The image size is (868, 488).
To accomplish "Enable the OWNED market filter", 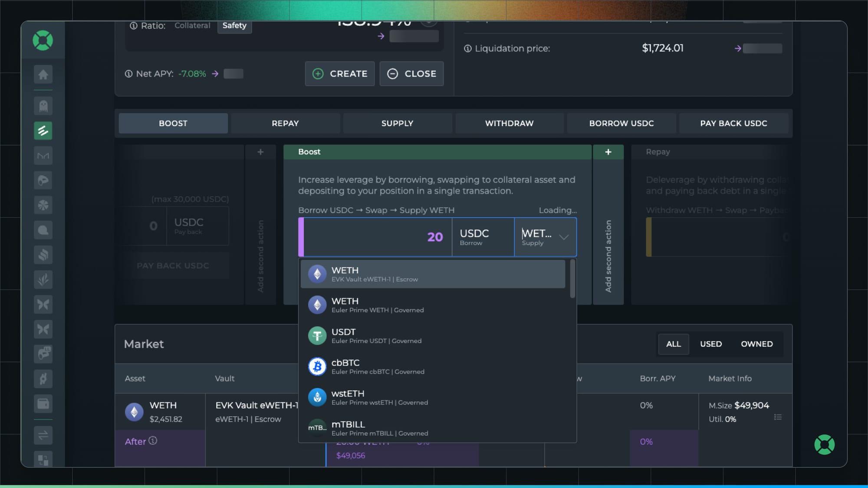I will click(757, 344).
